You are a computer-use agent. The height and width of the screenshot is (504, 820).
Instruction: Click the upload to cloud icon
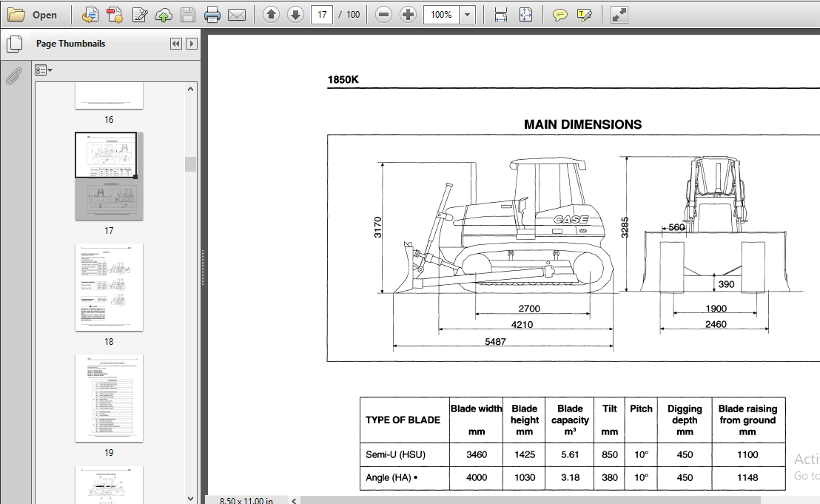(x=164, y=15)
